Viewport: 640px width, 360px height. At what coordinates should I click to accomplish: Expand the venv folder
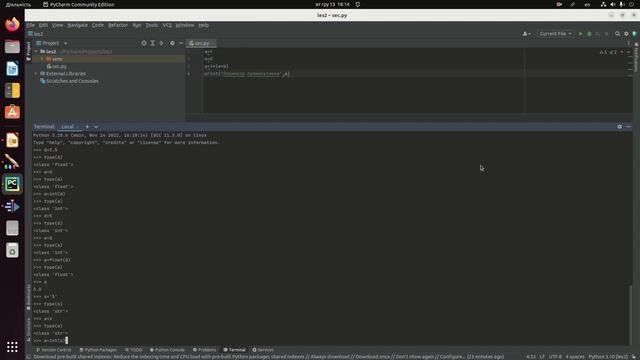coord(42,59)
